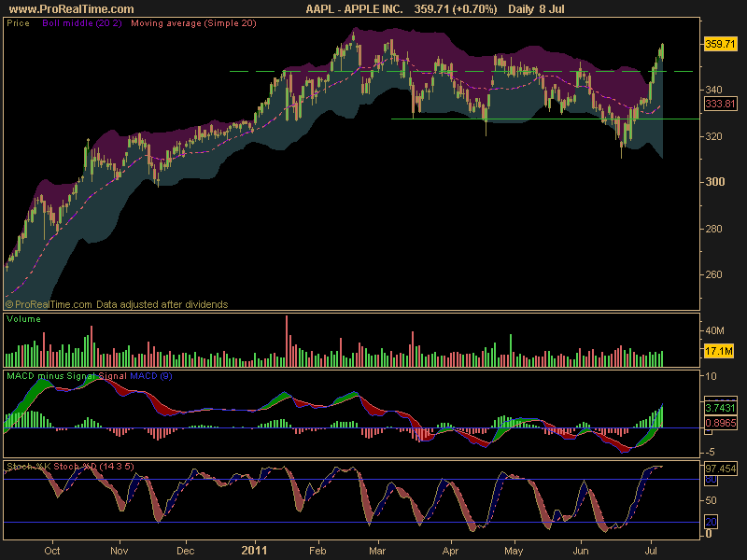Image resolution: width=747 pixels, height=560 pixels.
Task: Click the Moving average (Simple 20) label
Action: (x=193, y=23)
